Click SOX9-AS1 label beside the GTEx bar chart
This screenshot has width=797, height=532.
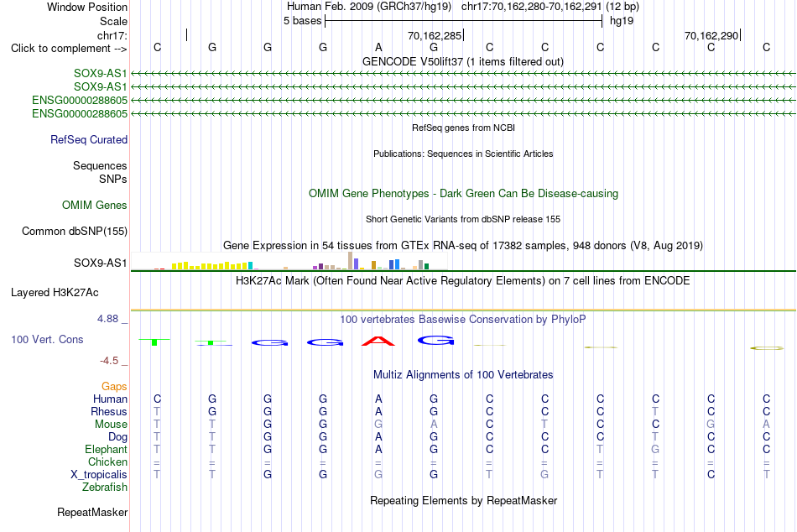pos(100,263)
